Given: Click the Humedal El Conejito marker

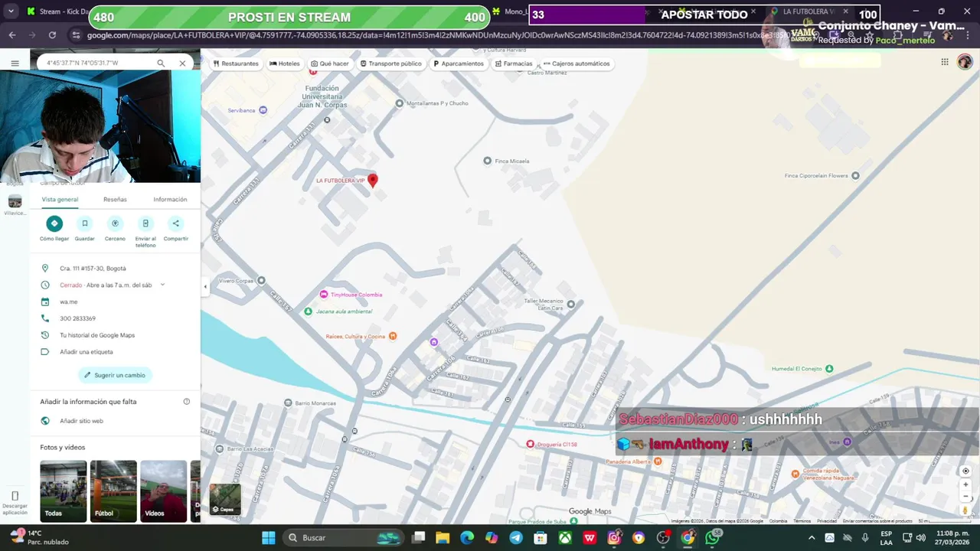Looking at the screenshot, I should coord(829,369).
